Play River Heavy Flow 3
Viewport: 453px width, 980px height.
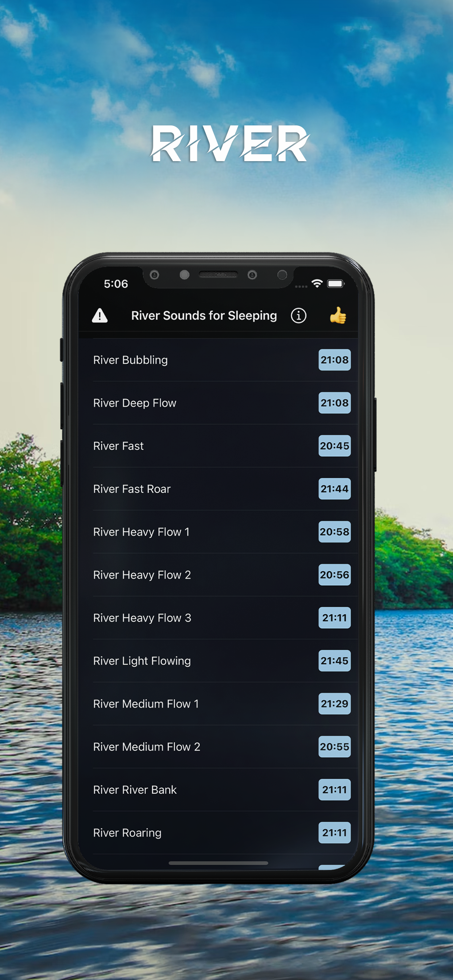[218, 618]
